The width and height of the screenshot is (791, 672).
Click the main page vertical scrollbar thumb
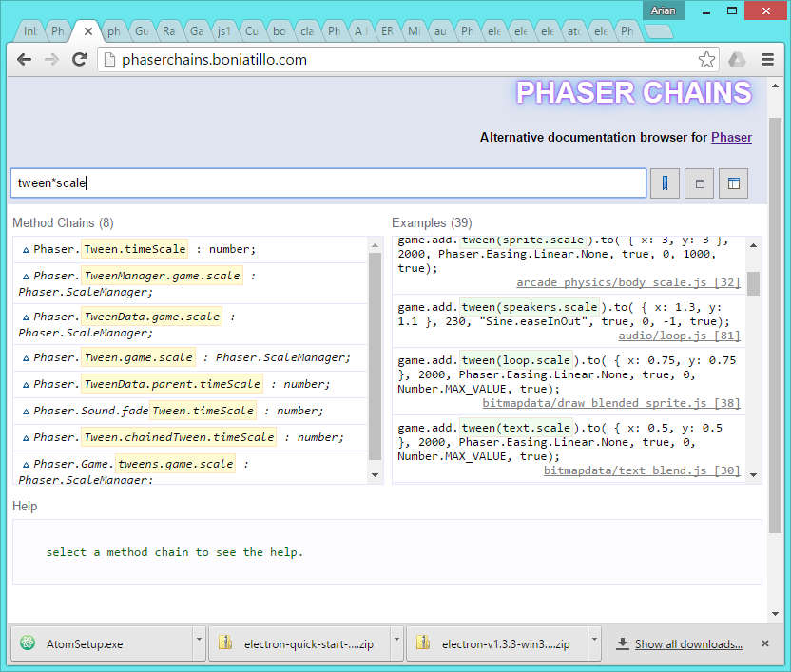[x=775, y=325]
